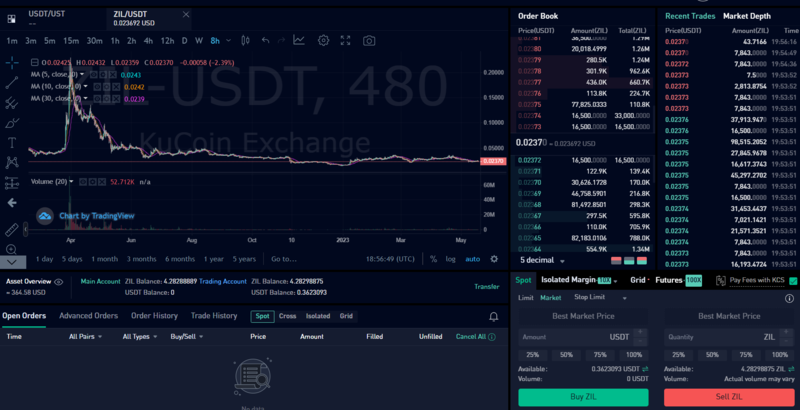Open the notification bell for open orders
The width and height of the screenshot is (800, 410).
coord(493,317)
